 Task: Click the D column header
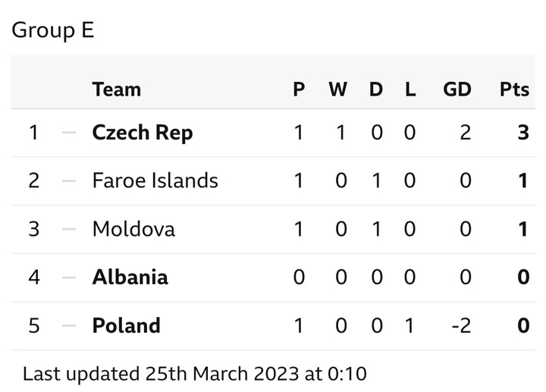click(x=376, y=89)
